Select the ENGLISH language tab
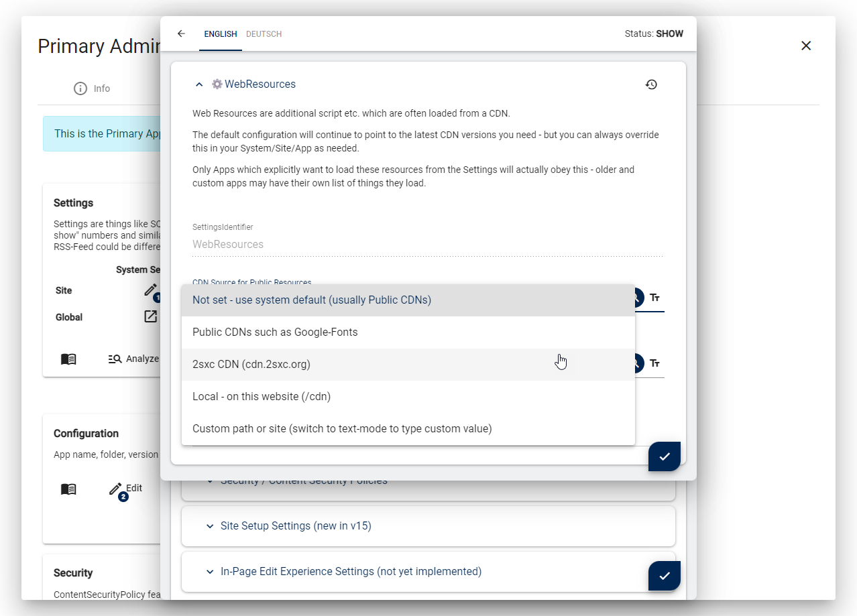This screenshot has height=616, width=857. [220, 34]
